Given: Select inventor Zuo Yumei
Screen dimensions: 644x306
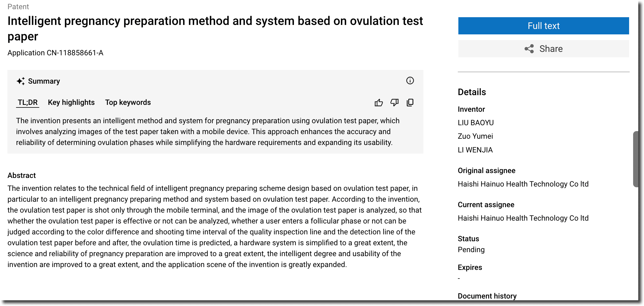Looking at the screenshot, I should pos(475,136).
